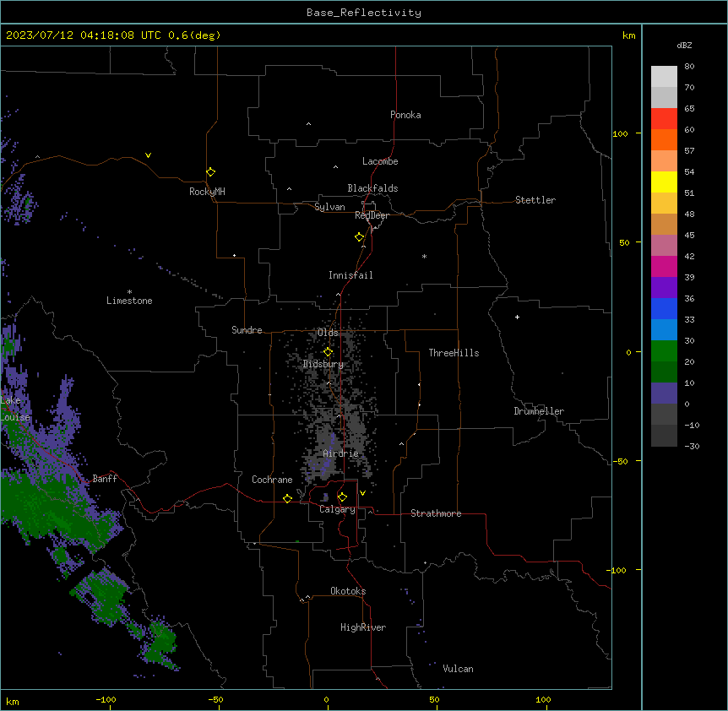Choose the dark blue 33–36 dBZ legend swatch

[664, 308]
